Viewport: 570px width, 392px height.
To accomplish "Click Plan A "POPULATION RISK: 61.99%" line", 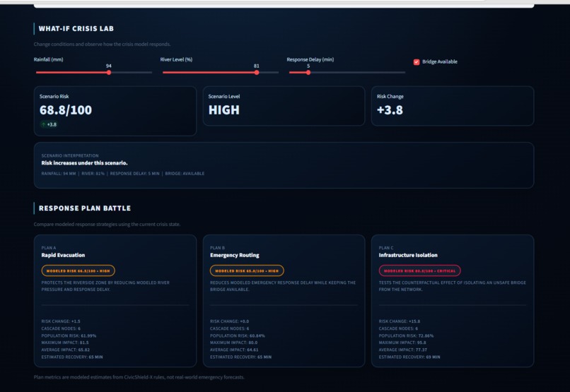I will click(69, 335).
